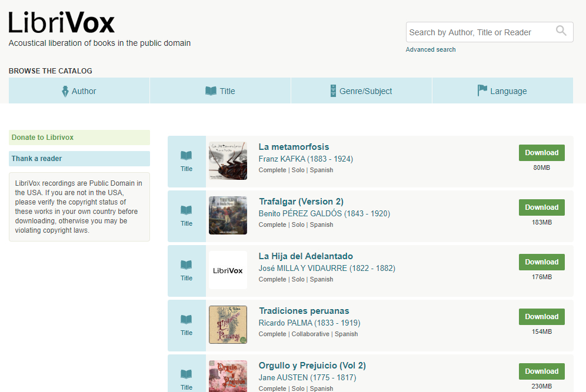Click the pen nib Author icon

click(x=65, y=91)
